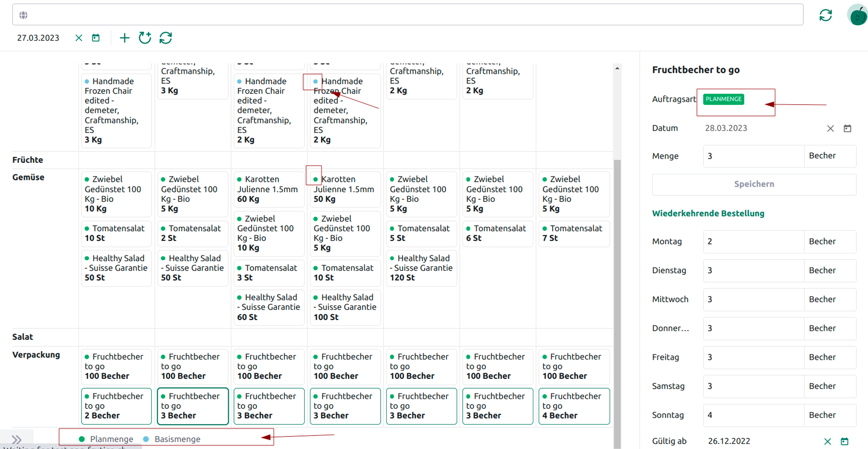The width and height of the screenshot is (868, 449).
Task: Click the refresh-with-plus toolbar icon
Action: (x=145, y=38)
